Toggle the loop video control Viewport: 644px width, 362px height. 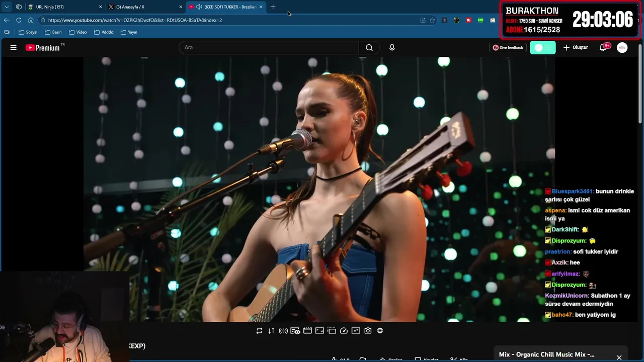(x=259, y=331)
